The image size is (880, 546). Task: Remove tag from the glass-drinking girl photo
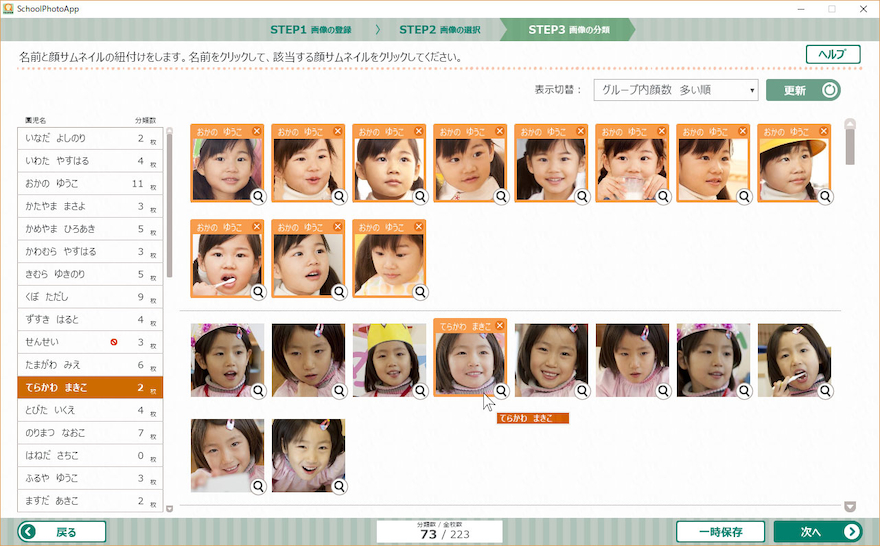coord(662,131)
